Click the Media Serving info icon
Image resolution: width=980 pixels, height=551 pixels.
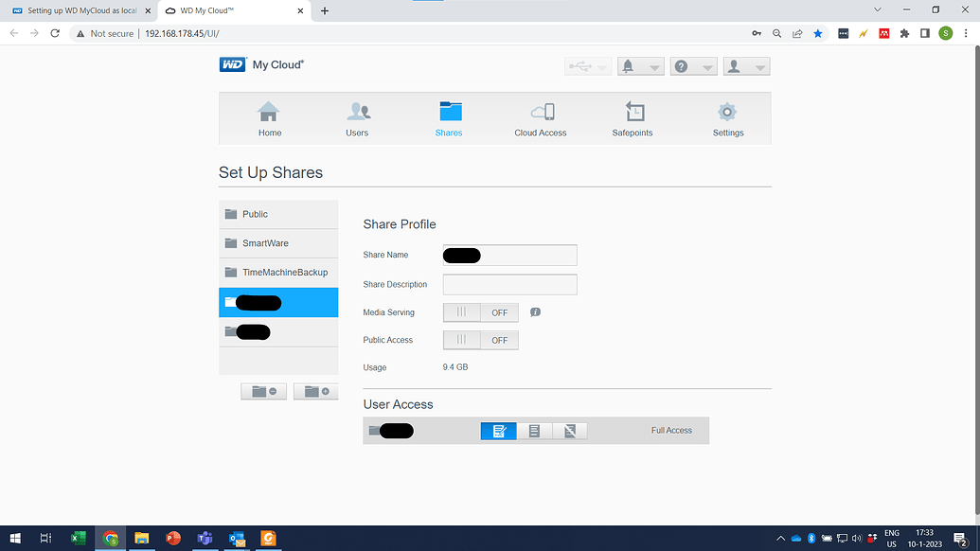[x=535, y=311]
